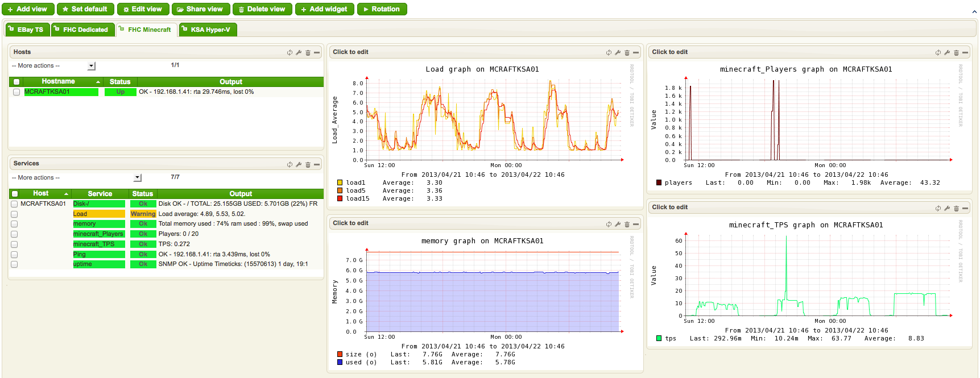Screen dimensions: 980x378
Task: Minimize the memory graph widget
Action: click(636, 225)
